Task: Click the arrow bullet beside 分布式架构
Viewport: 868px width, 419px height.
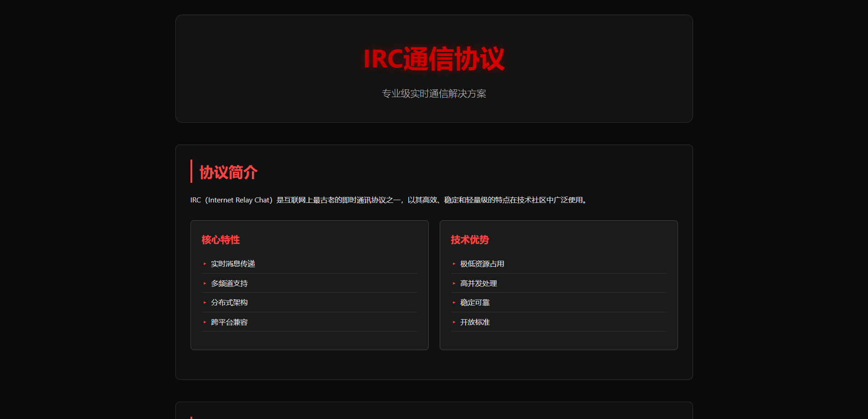Action: coord(205,303)
